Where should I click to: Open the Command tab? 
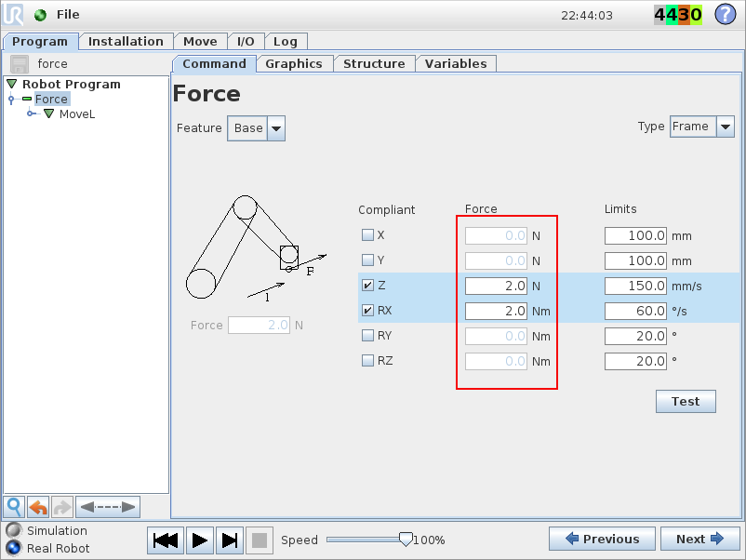(x=215, y=64)
